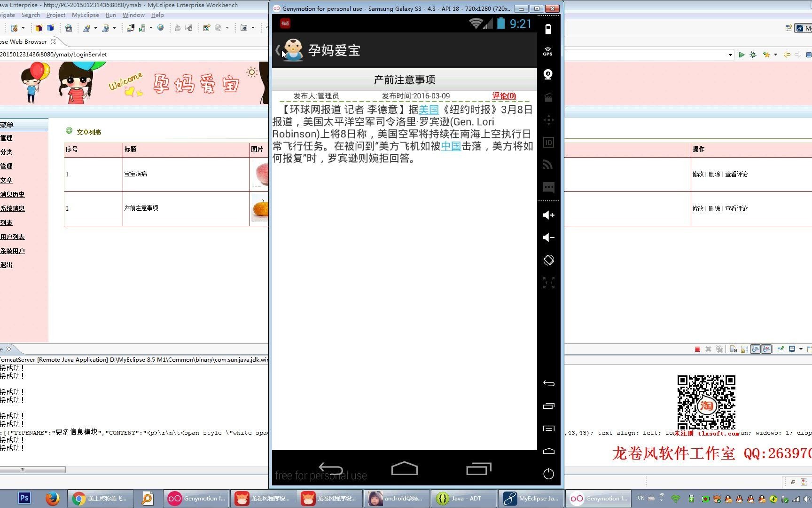Launch the Web Browser globe icon in toolbar
This screenshot has width=812, height=508.
pos(160,28)
